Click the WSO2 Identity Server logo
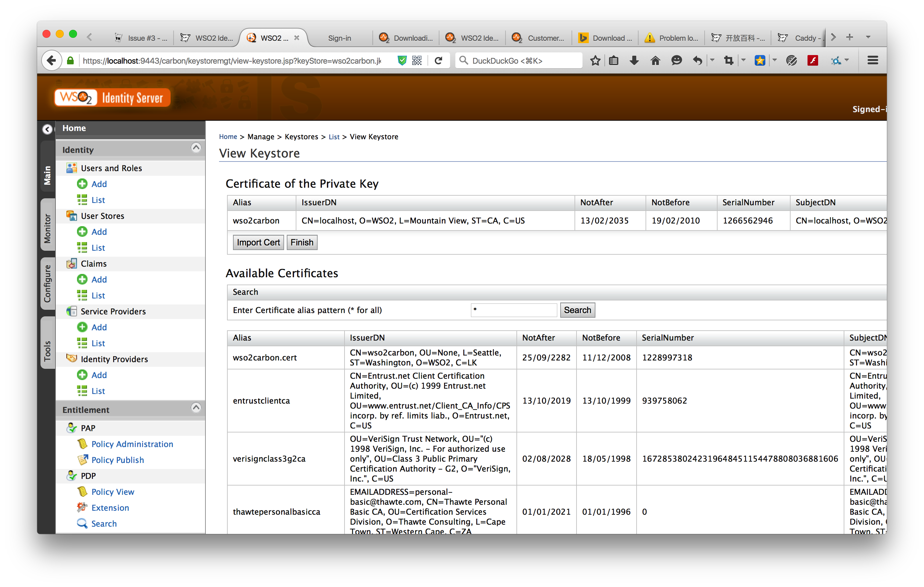The height and width of the screenshot is (587, 924). [112, 98]
